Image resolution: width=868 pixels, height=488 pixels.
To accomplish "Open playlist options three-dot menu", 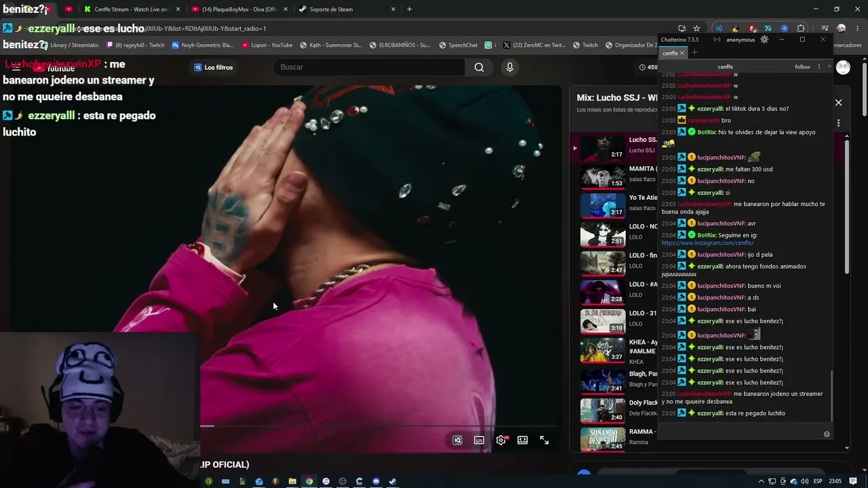I will pyautogui.click(x=838, y=123).
